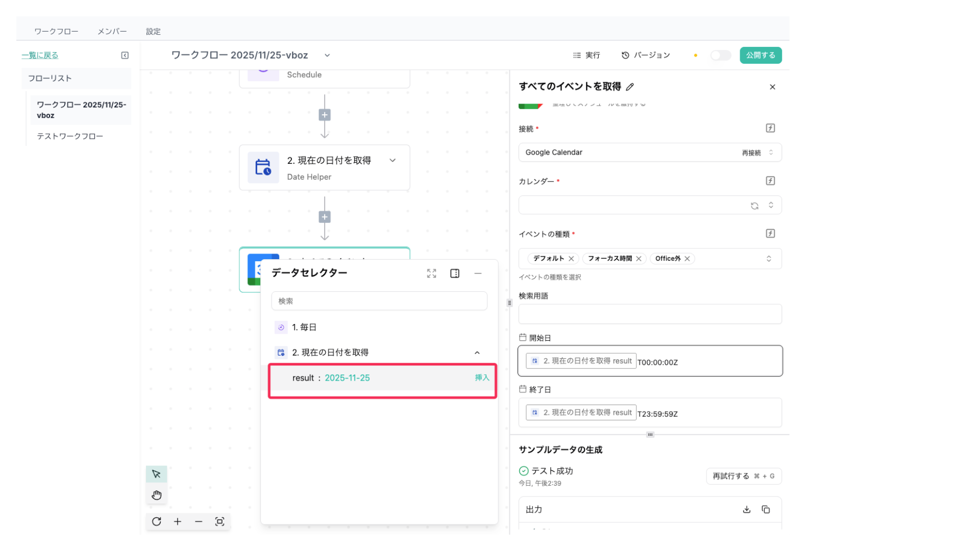Toggle dynamic value for カレンダー field
Image resolution: width=980 pixels, height=551 pixels.
[x=770, y=181]
